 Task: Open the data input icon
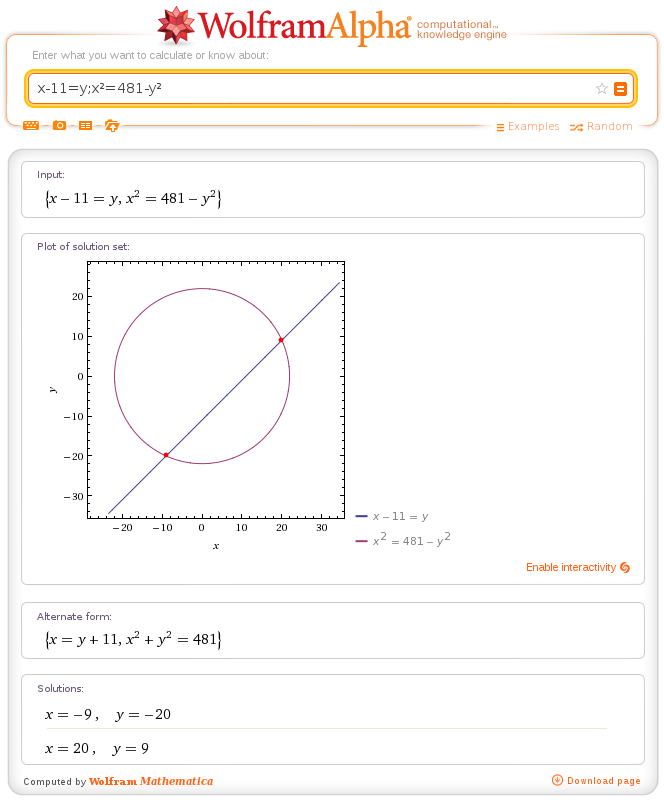pyautogui.click(x=85, y=126)
